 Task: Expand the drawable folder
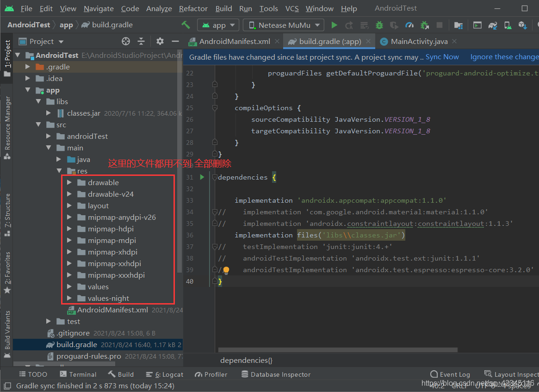click(68, 182)
